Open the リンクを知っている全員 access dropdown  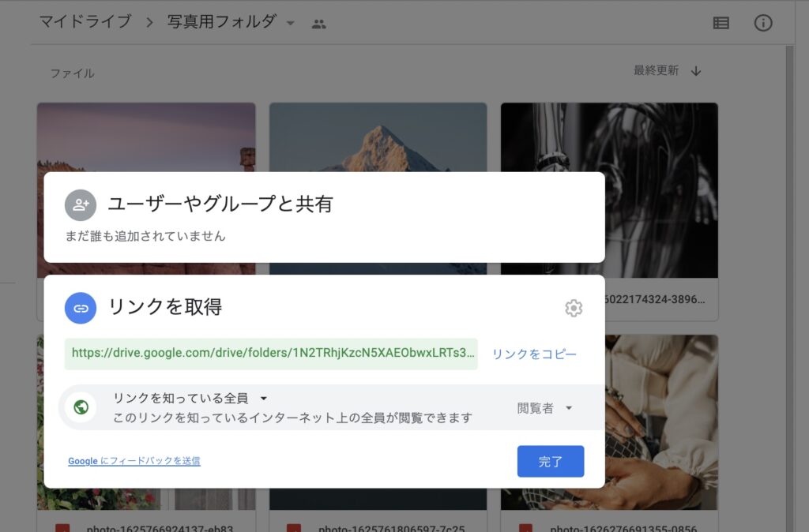pyautogui.click(x=190, y=399)
